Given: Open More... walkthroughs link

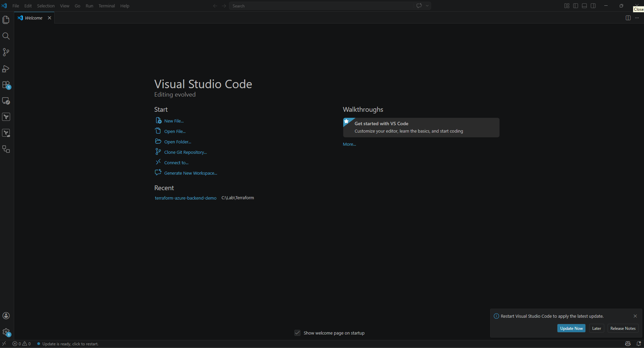Looking at the screenshot, I should click(x=349, y=144).
